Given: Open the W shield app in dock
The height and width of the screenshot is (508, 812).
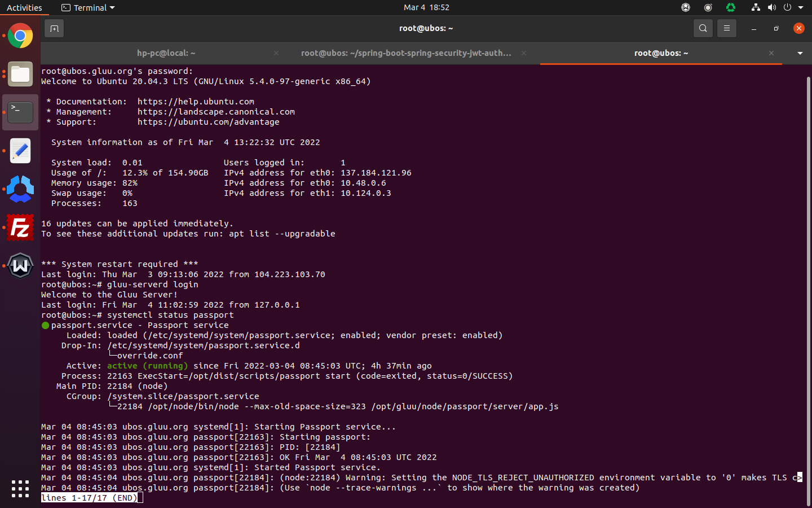Looking at the screenshot, I should coord(20,265).
